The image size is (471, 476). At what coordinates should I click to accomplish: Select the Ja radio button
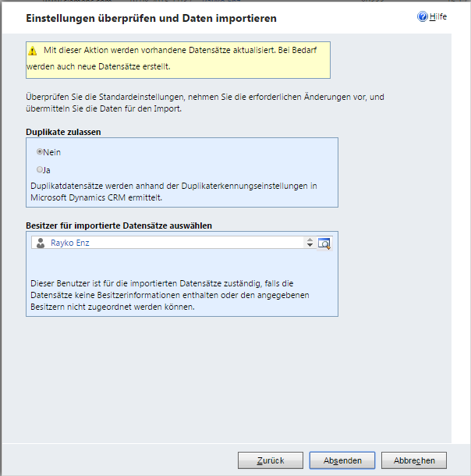[x=40, y=169]
